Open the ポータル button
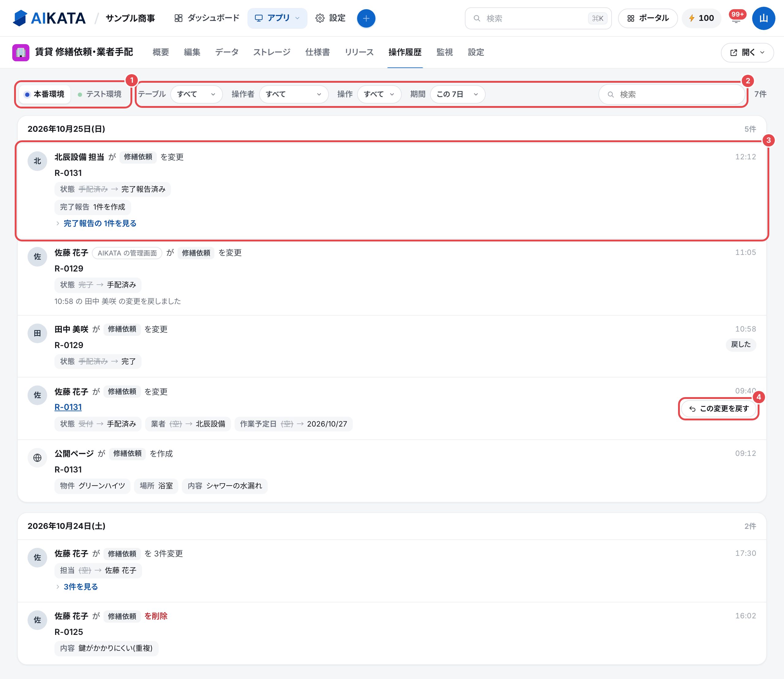This screenshot has height=679, width=784. [648, 18]
